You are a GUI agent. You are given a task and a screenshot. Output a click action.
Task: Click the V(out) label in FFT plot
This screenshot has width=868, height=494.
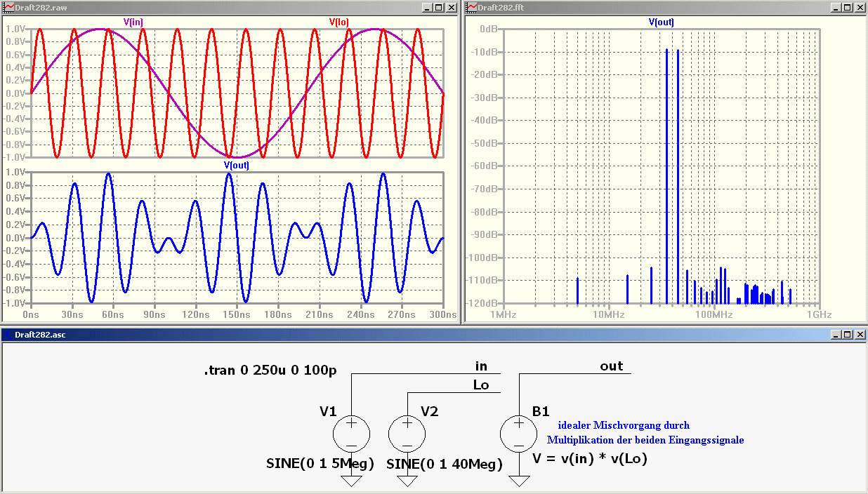[662, 22]
